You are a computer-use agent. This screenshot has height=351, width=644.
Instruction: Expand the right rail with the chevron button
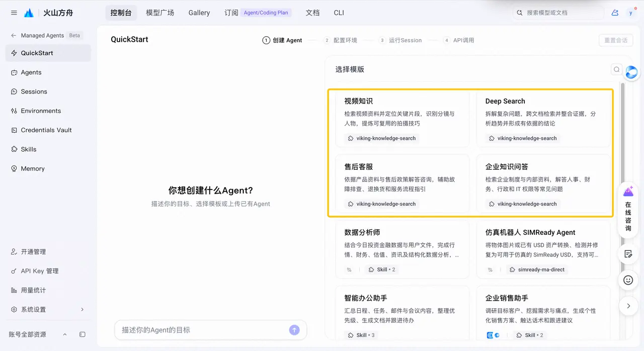click(x=628, y=305)
